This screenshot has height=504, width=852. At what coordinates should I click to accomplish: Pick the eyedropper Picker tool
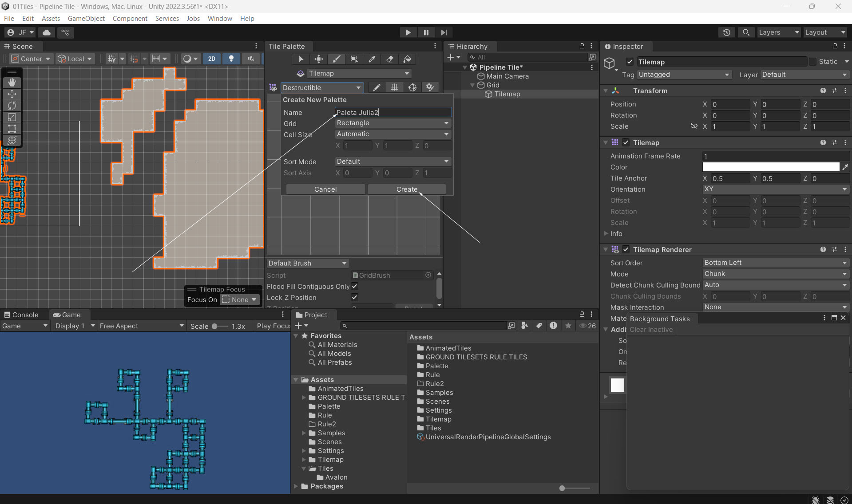click(372, 59)
